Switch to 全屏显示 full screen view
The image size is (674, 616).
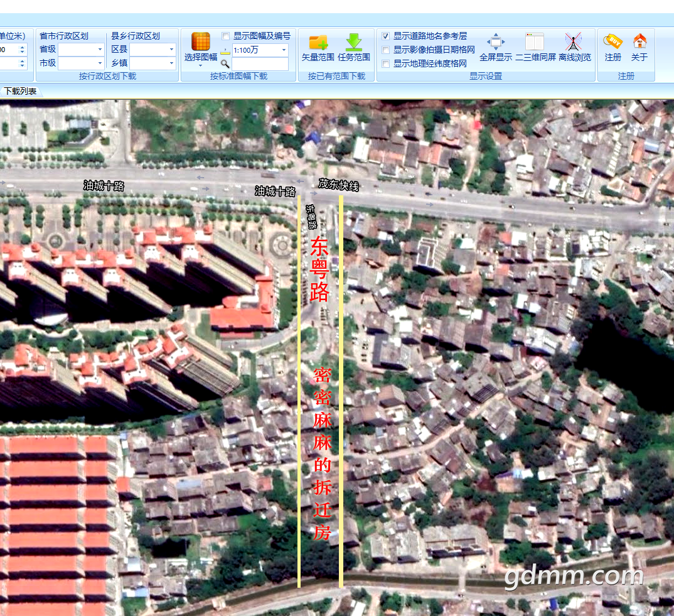(495, 43)
